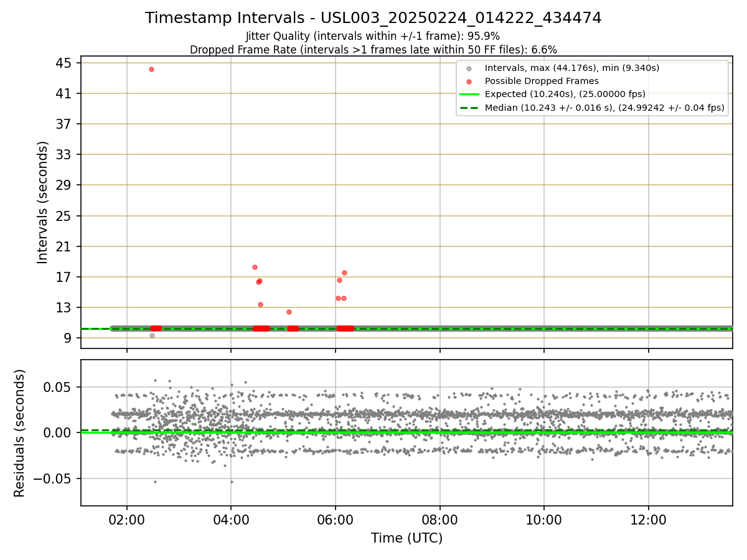Click the 0.05 tick label on residuals axis

(58, 387)
